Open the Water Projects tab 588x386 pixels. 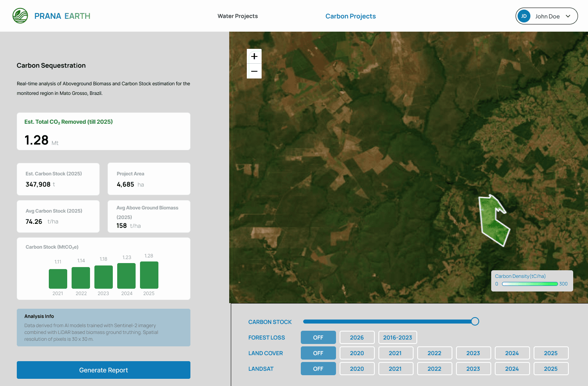pyautogui.click(x=238, y=16)
